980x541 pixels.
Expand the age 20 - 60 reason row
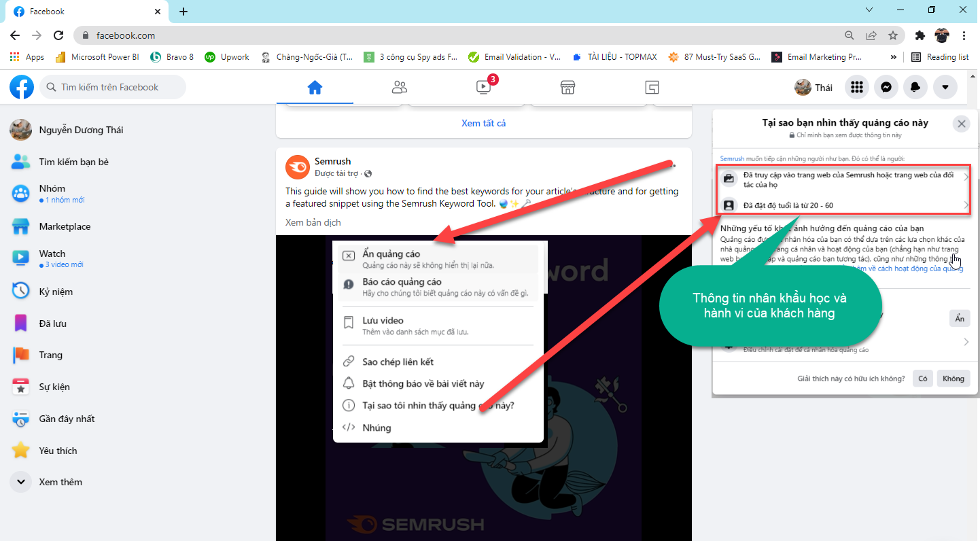click(x=845, y=205)
